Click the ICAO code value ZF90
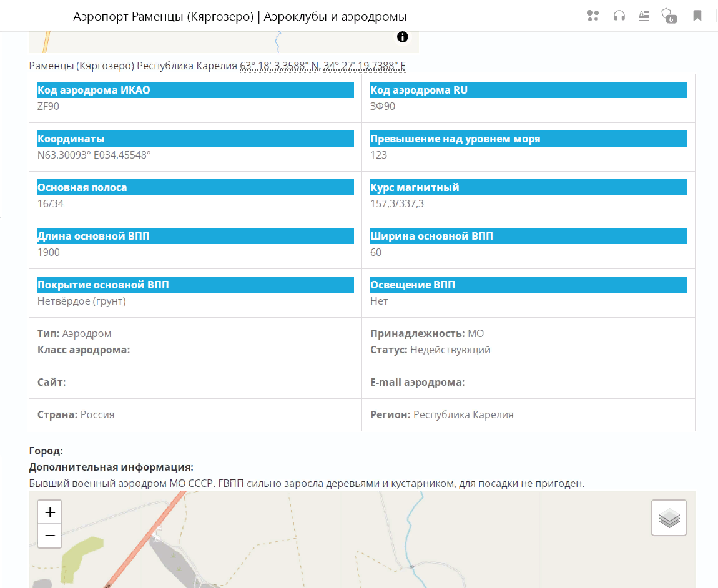 coord(49,106)
